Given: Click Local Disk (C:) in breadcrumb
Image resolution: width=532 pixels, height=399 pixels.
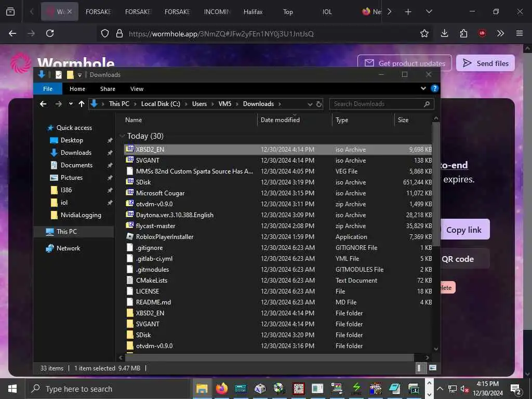Looking at the screenshot, I should tap(161, 104).
